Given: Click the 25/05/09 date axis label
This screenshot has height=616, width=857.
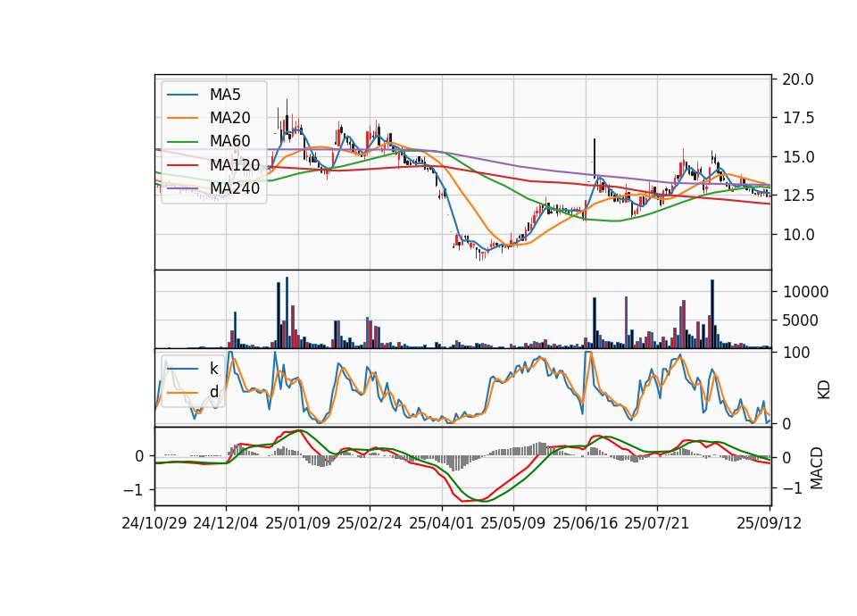Looking at the screenshot, I should 513,523.
